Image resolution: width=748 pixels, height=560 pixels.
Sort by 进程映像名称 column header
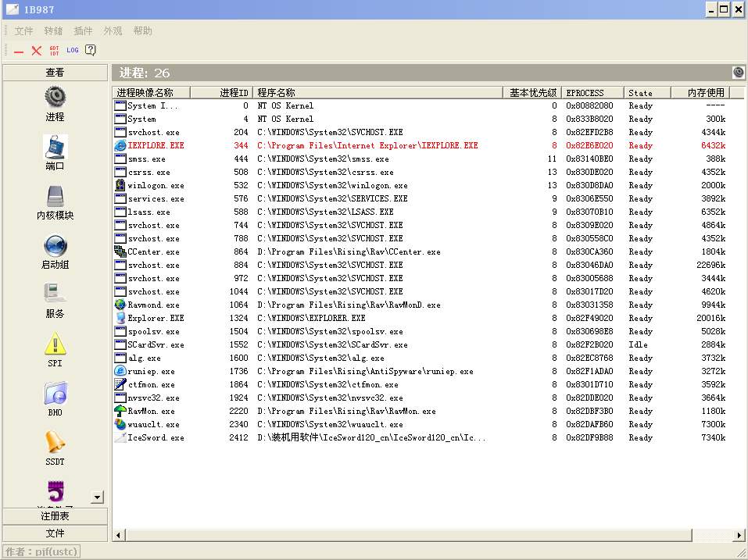coord(151,92)
